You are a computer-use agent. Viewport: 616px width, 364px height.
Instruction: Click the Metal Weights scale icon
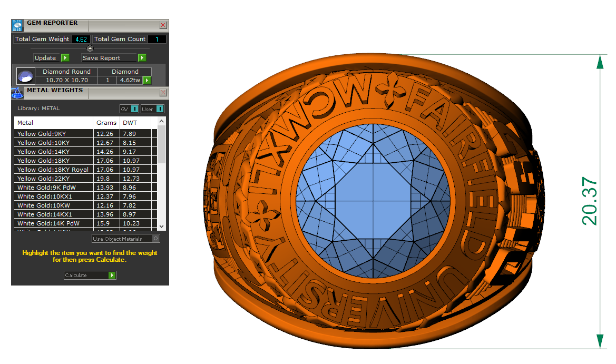(17, 93)
